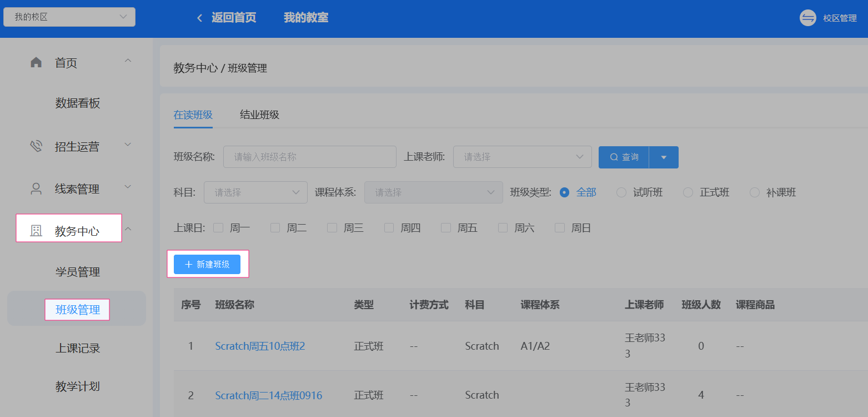Click the 首页 home icon in sidebar
868x417 pixels.
(x=36, y=62)
